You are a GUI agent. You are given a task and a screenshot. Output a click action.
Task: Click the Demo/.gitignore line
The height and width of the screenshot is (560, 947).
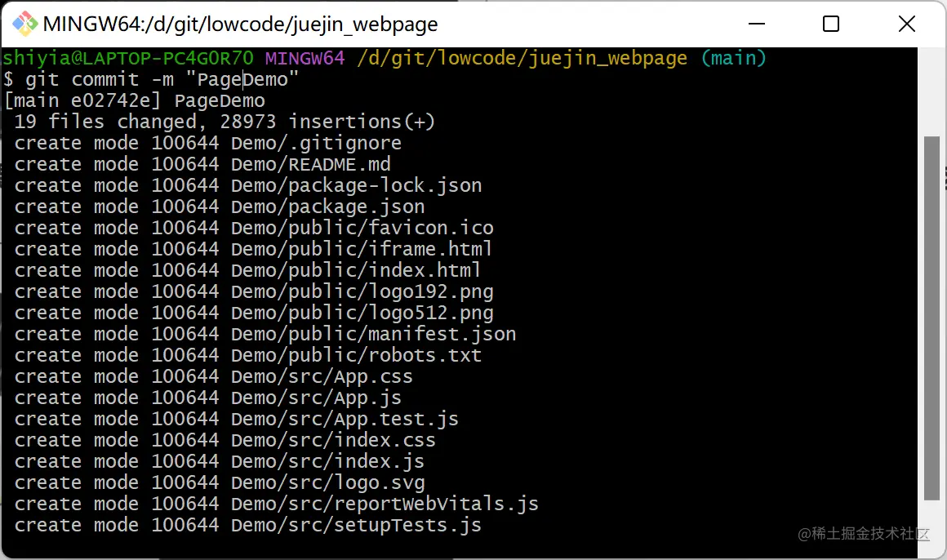point(207,143)
